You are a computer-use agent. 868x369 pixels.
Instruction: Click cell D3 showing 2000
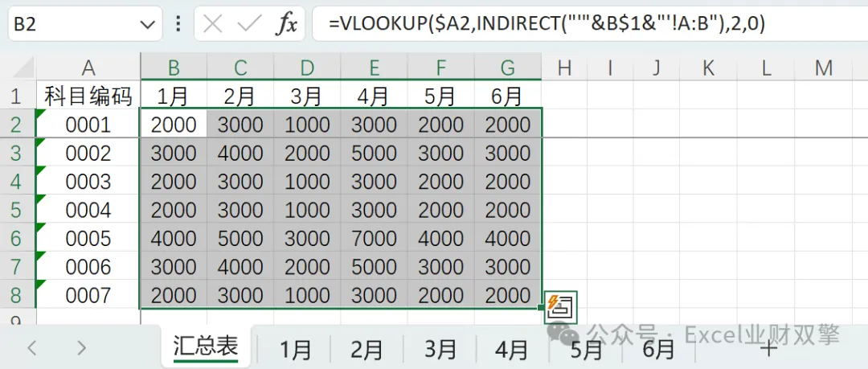coord(307,153)
